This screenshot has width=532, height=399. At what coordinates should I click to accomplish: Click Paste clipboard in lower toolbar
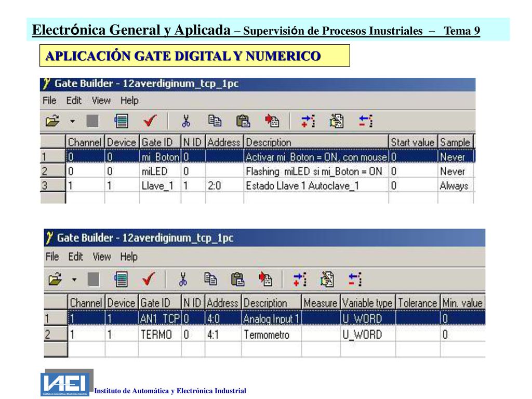tap(237, 280)
